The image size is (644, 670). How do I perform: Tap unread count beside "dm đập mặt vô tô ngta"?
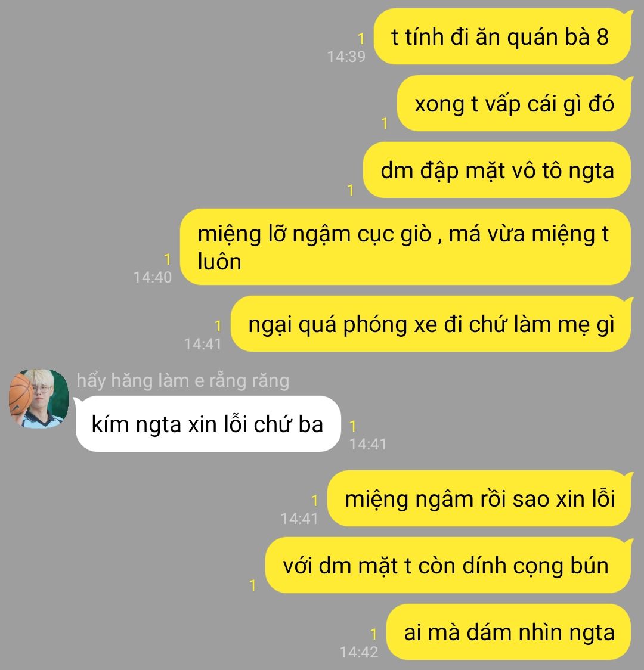click(351, 190)
